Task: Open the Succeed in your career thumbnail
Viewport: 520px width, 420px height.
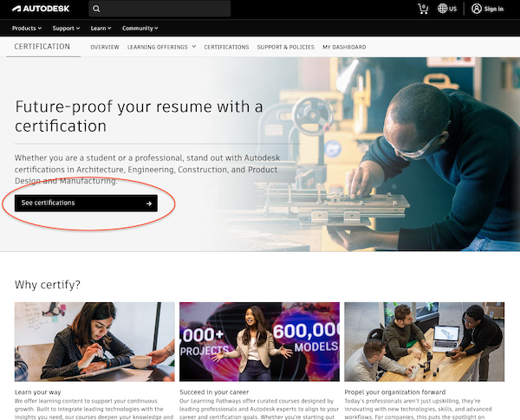Action: [x=259, y=342]
